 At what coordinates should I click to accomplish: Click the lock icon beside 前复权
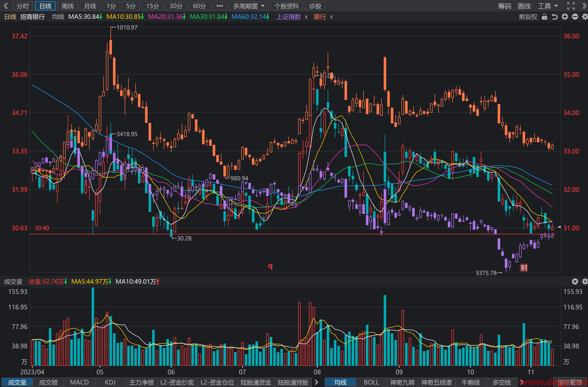pyautogui.click(x=544, y=17)
